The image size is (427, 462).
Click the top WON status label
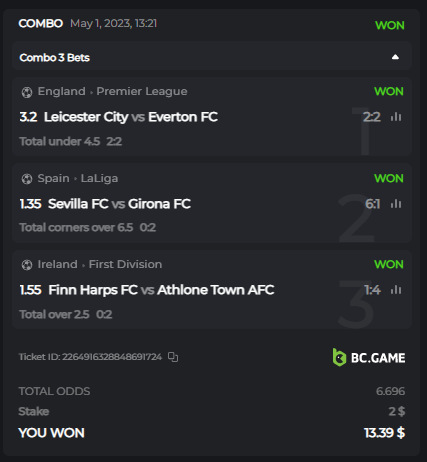[x=390, y=25]
